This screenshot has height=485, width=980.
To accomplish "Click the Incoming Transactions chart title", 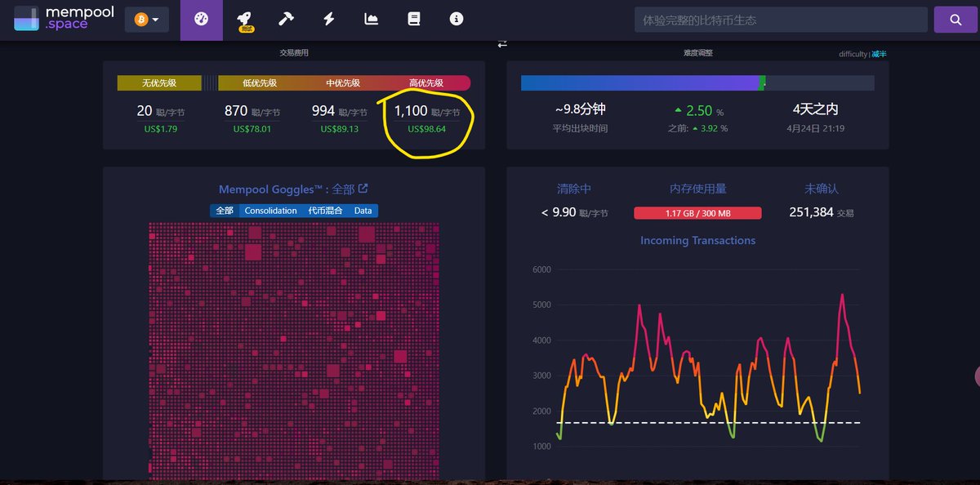I will pos(697,240).
